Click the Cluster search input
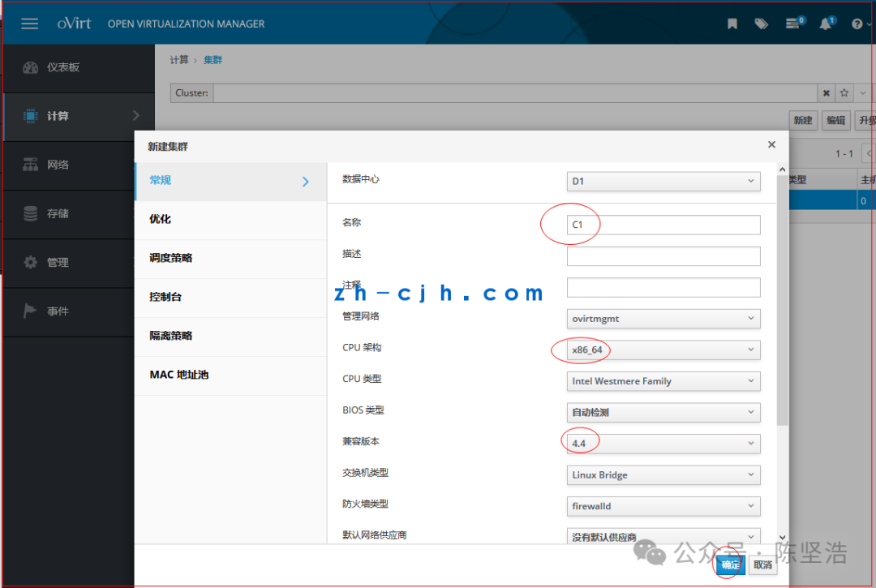The image size is (876, 588). tap(515, 92)
